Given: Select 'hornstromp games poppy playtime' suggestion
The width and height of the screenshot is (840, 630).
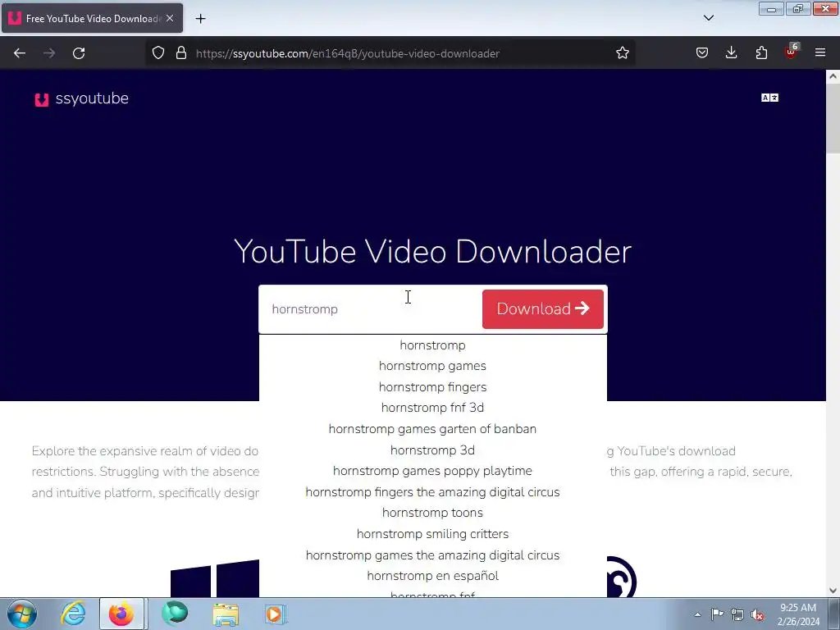Looking at the screenshot, I should pyautogui.click(x=433, y=471).
